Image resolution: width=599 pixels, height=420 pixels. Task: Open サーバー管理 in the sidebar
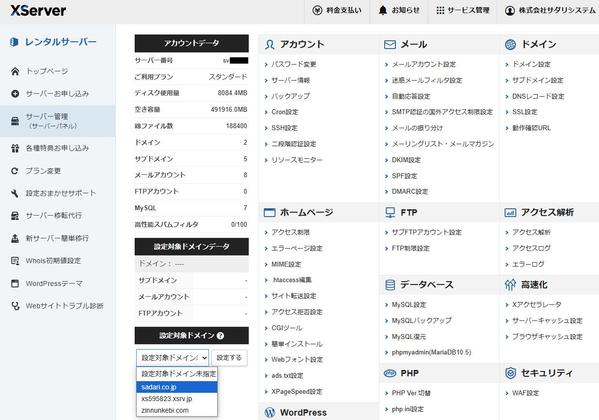click(x=57, y=121)
